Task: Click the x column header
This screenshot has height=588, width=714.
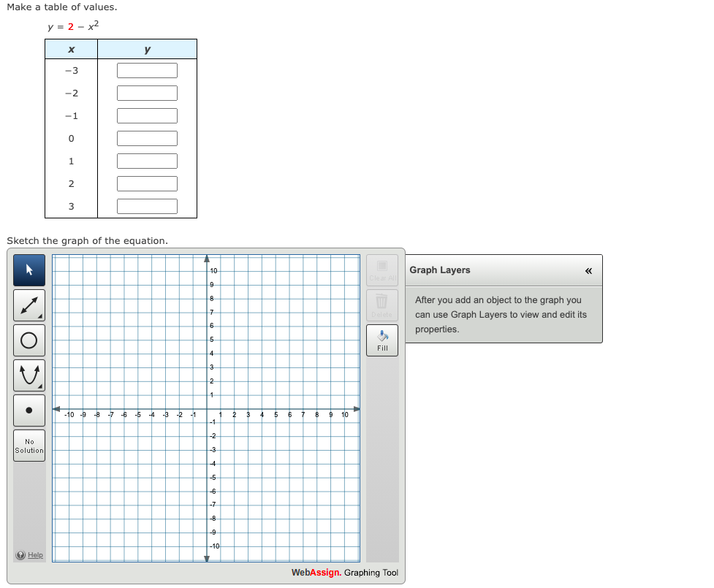Action: pos(71,49)
